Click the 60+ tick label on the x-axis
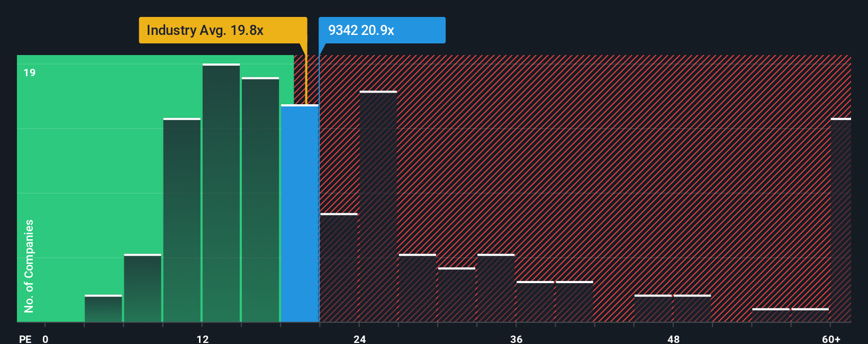 pos(831,339)
